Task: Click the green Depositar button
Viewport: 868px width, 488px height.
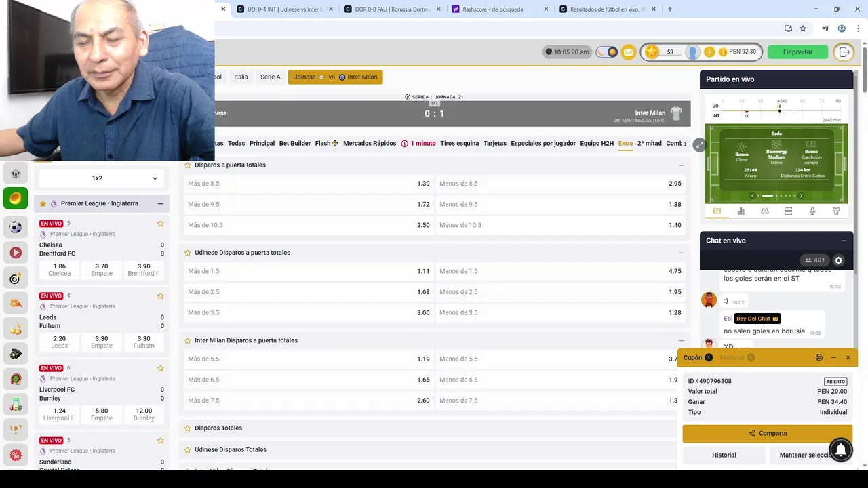Action: (x=797, y=52)
